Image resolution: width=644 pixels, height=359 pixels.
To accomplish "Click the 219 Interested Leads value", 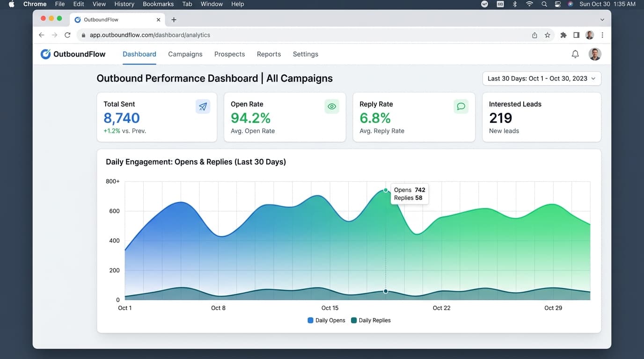I will [x=501, y=118].
